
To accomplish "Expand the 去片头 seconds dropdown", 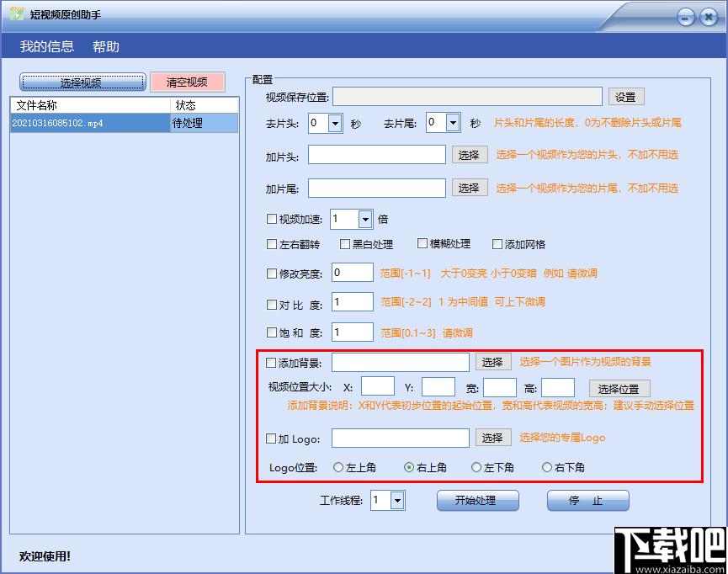I will point(335,124).
